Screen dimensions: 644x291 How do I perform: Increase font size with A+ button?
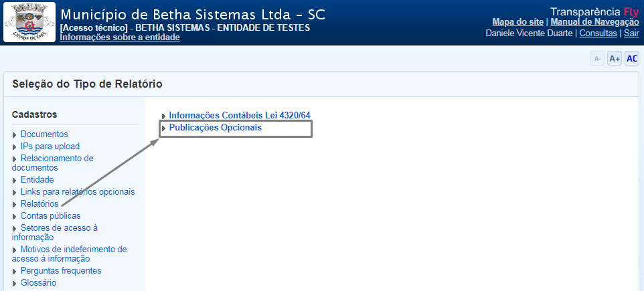(x=615, y=59)
